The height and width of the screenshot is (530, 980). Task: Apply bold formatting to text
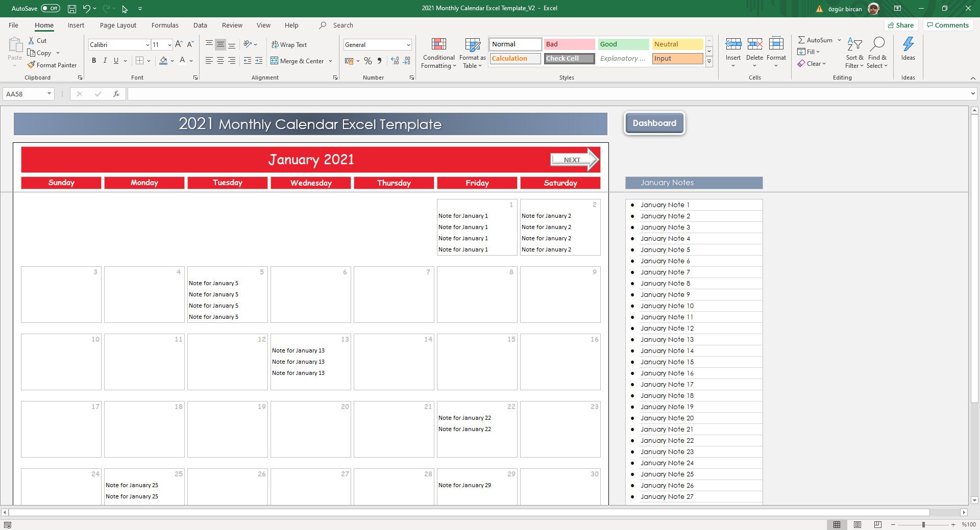[94, 61]
